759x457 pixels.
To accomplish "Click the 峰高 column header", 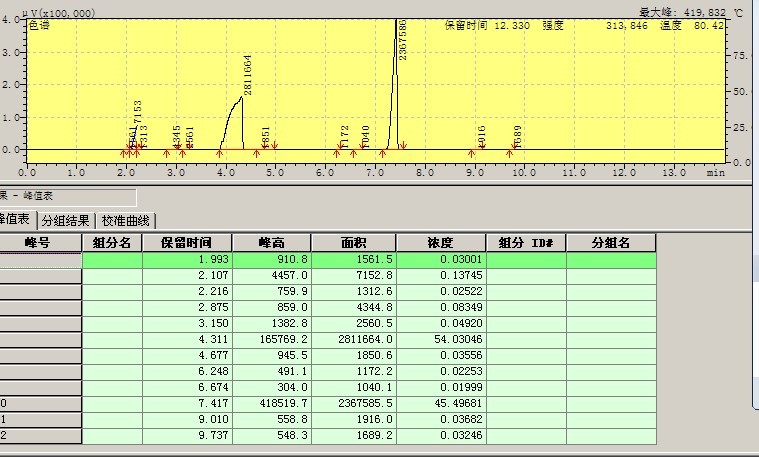I will 272,243.
